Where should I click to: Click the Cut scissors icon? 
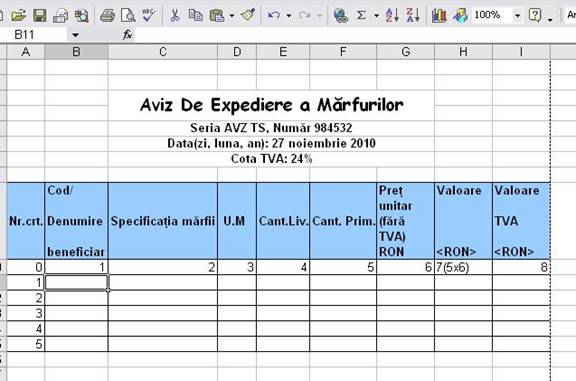[x=175, y=15]
